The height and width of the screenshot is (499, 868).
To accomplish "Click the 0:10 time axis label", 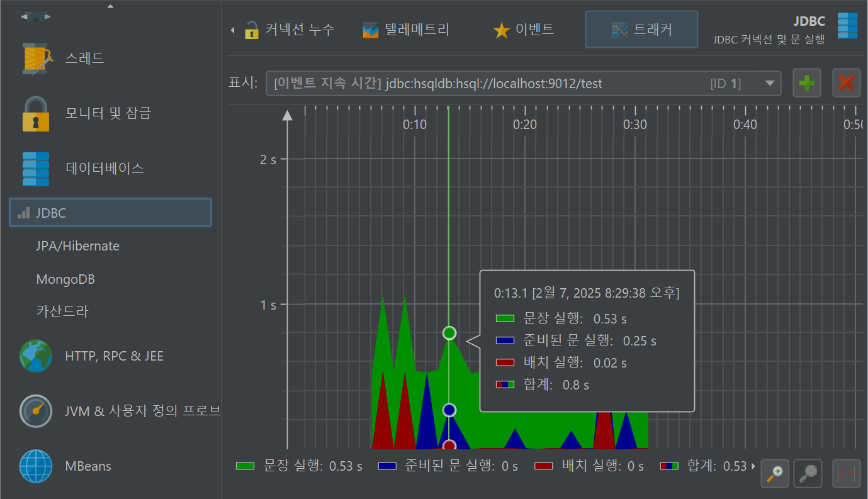I will point(415,125).
